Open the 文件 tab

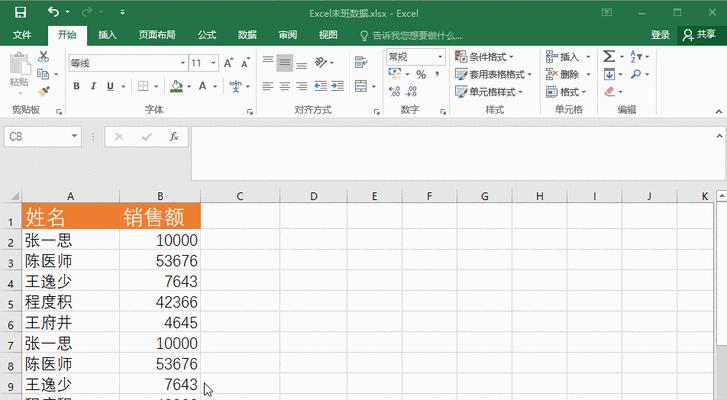point(22,35)
